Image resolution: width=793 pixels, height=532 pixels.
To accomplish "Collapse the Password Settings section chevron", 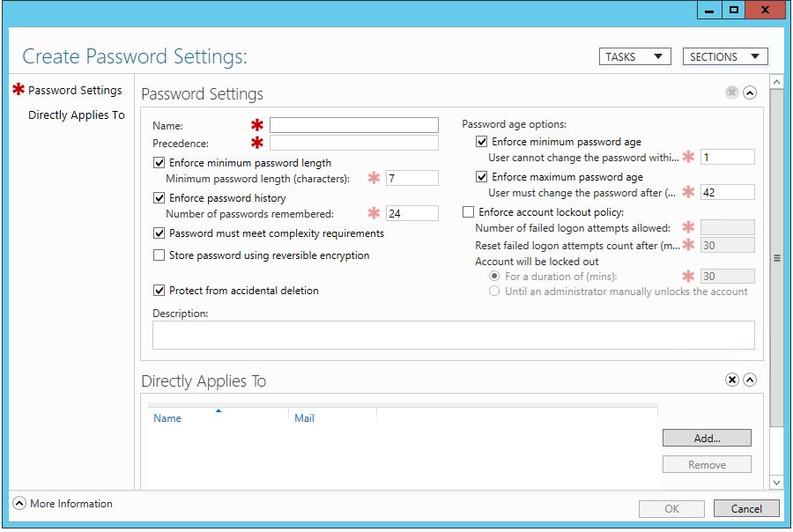I will [x=750, y=92].
